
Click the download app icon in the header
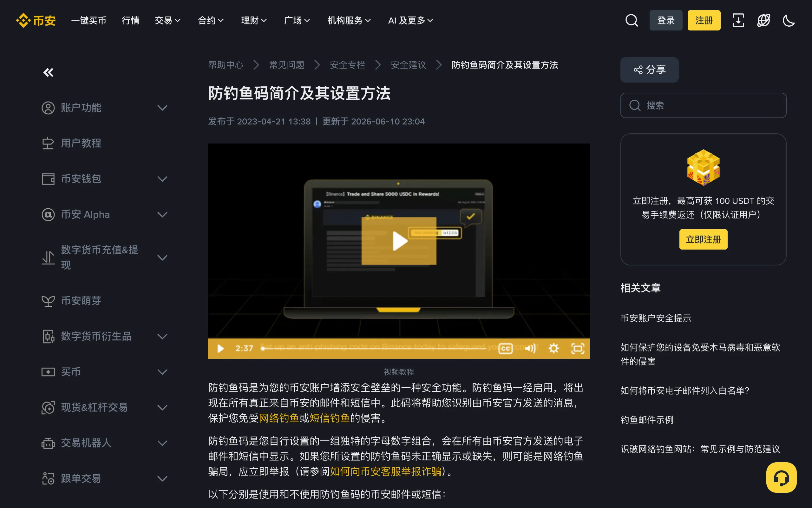(738, 21)
